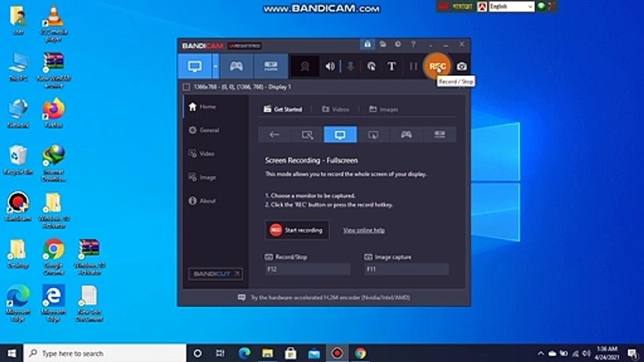Image resolution: width=644 pixels, height=362 pixels.
Task: Open Microsoft Edge from the taskbar
Action: click(x=245, y=353)
